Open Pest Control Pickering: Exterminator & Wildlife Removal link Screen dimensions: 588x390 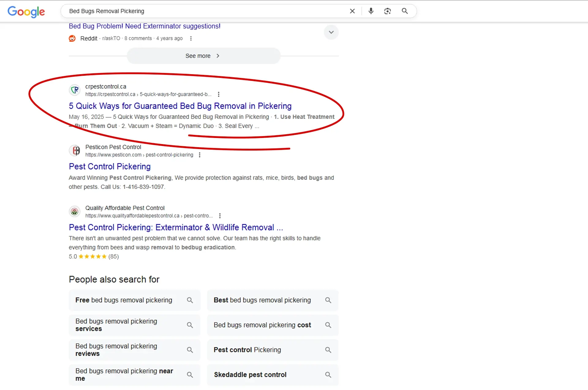(x=176, y=227)
